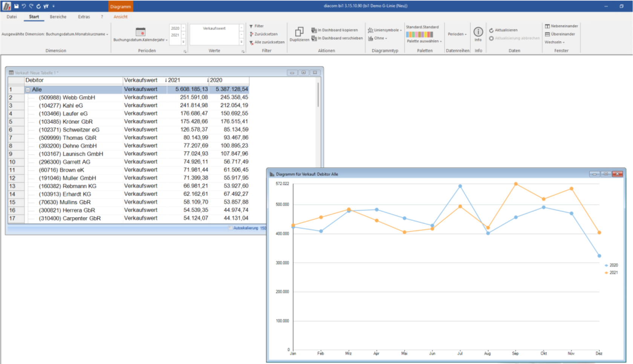This screenshot has height=364, width=633.
Task: Click the undo arrow in quick access toolbar
Action: point(24,6)
